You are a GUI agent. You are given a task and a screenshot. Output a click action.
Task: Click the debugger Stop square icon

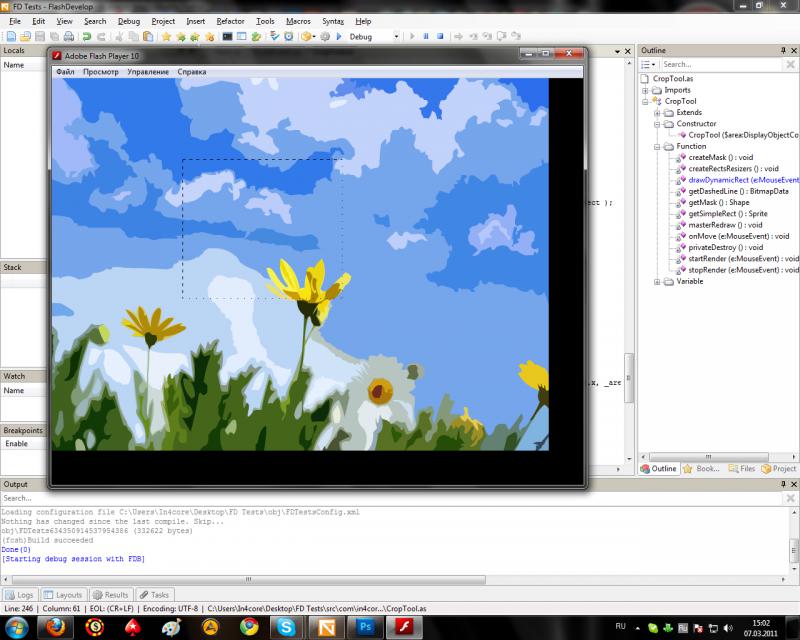pos(440,36)
